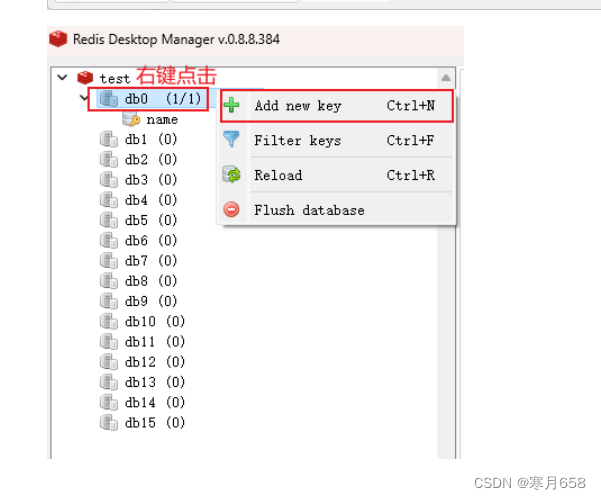
Task: Click the db2 database icon
Action: pos(109,160)
